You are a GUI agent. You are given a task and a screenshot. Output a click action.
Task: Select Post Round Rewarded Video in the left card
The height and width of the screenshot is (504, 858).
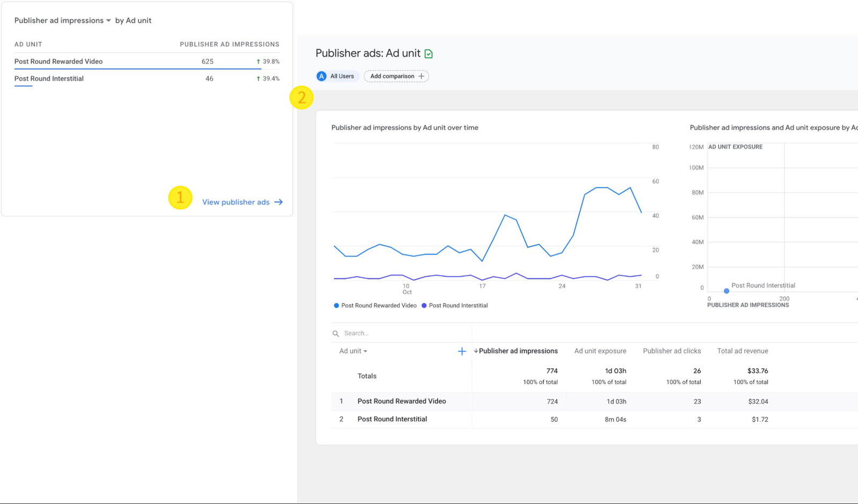point(58,61)
